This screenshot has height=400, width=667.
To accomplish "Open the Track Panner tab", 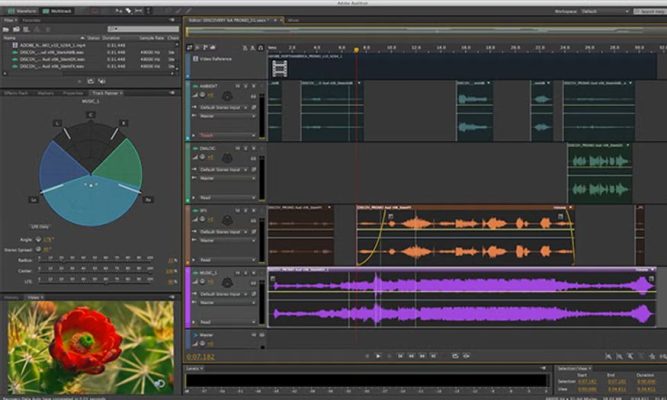I will tap(106, 93).
